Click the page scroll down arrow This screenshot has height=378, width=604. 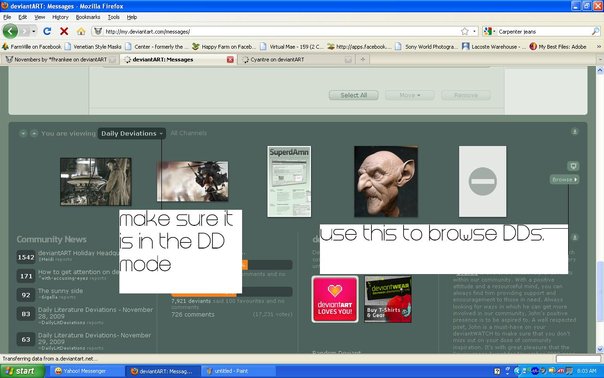tap(600, 349)
